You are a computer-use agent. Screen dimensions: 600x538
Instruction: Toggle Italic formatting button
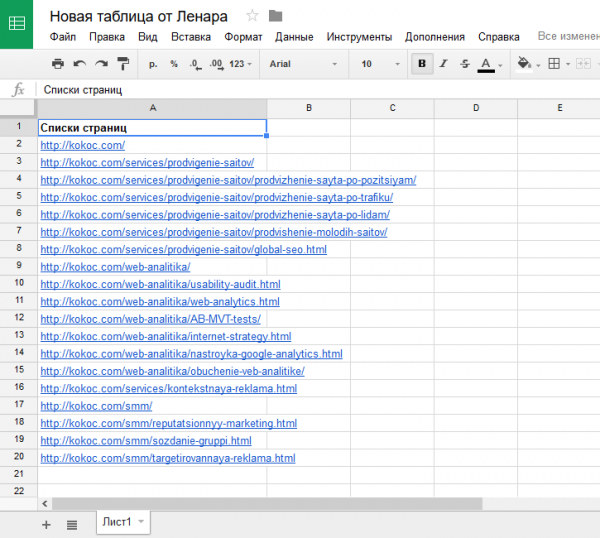(443, 64)
